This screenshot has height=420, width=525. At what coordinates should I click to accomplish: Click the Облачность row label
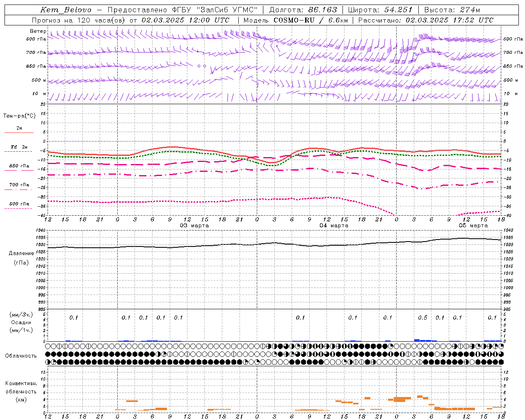click(21, 356)
